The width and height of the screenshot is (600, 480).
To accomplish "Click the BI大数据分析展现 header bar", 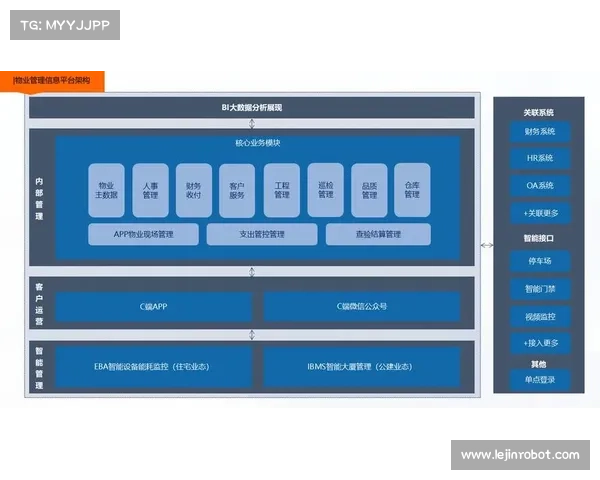I will click(x=251, y=107).
